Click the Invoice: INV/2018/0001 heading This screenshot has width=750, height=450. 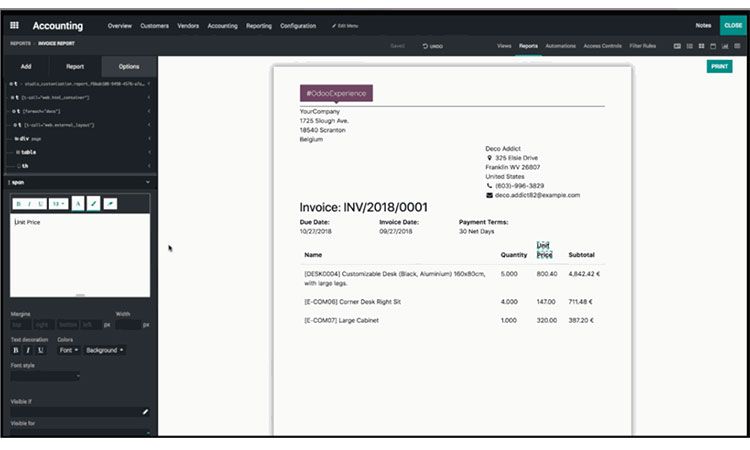pyautogui.click(x=364, y=207)
